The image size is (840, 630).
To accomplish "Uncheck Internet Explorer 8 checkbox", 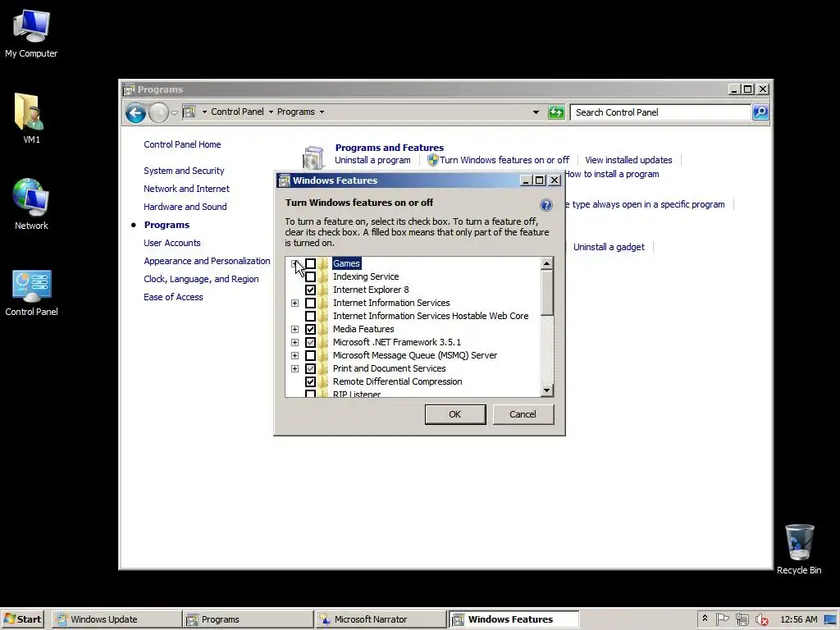I will (310, 290).
